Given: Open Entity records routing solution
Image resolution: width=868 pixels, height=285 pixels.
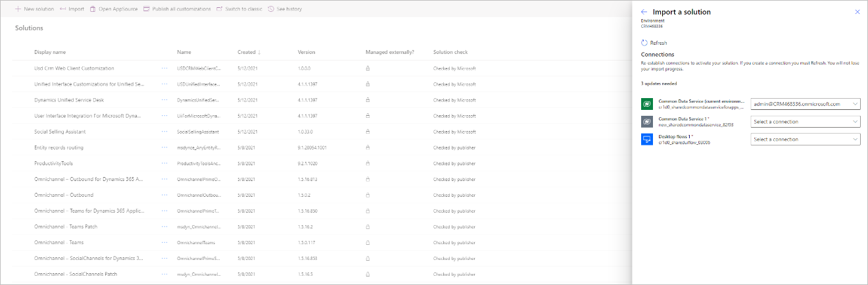Looking at the screenshot, I should (x=59, y=147).
